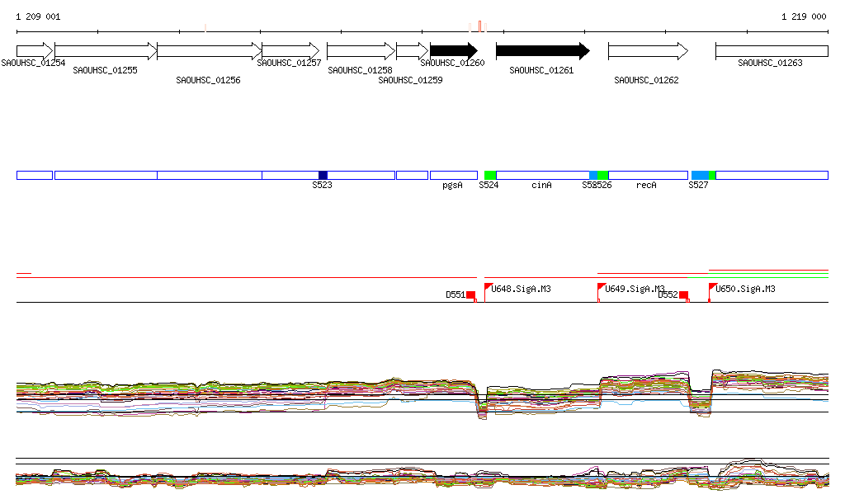Select the U649.SigA.M3 red promoter flag
Viewport: 845px width, 504px height.
pyautogui.click(x=602, y=288)
